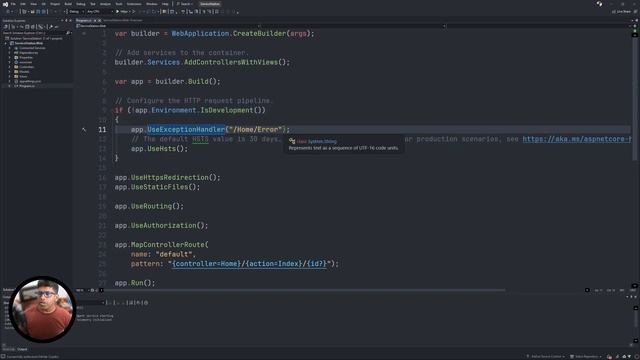Expand the Controllers folder
The height and width of the screenshot is (360, 640).
point(10,67)
